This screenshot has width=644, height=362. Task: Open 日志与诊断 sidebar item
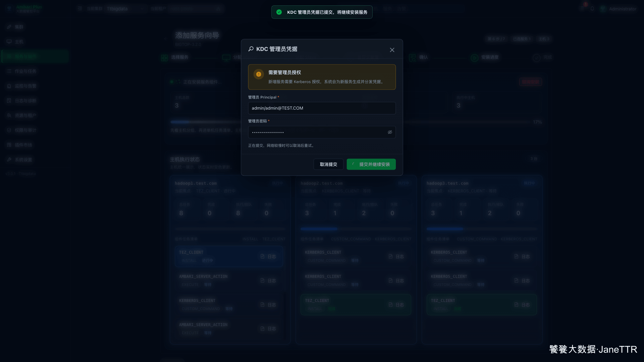pyautogui.click(x=35, y=101)
